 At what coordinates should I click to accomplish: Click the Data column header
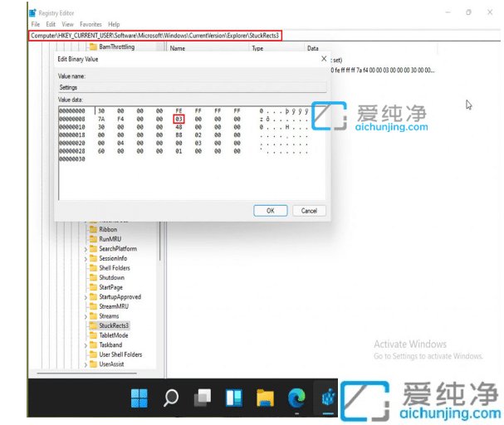pyautogui.click(x=313, y=48)
